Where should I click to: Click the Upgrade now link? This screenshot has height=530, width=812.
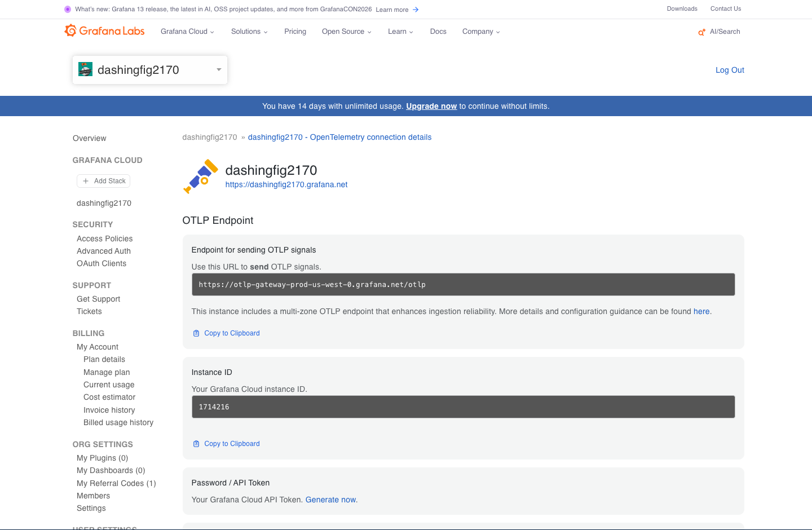click(431, 106)
